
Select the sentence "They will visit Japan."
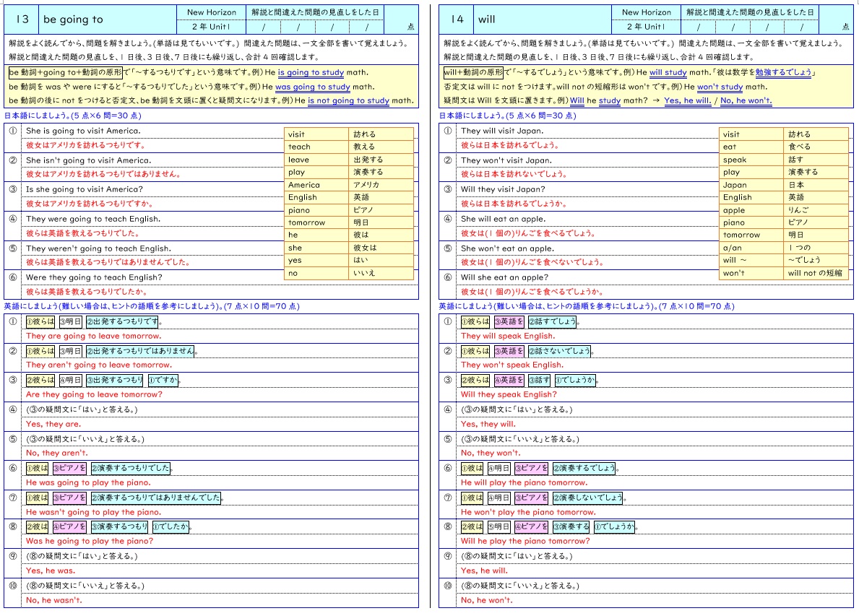point(502,131)
